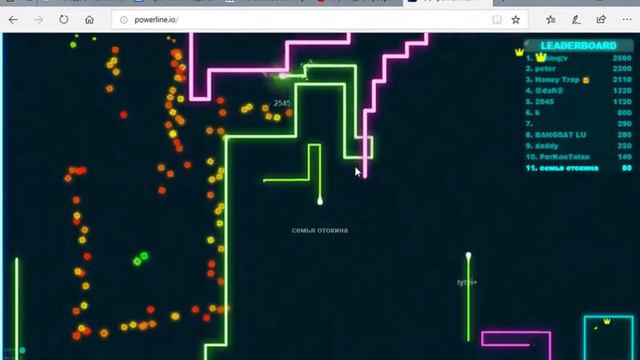Open the browser home page
640x360 pixels.
point(89,20)
